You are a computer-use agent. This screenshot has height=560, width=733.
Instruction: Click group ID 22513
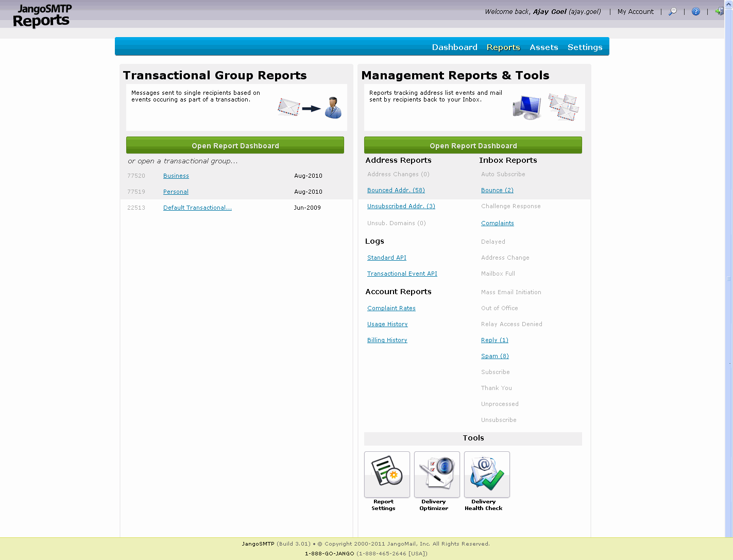pyautogui.click(x=136, y=208)
